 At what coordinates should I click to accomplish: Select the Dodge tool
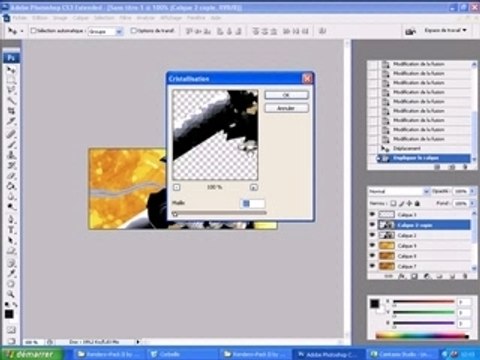click(11, 206)
